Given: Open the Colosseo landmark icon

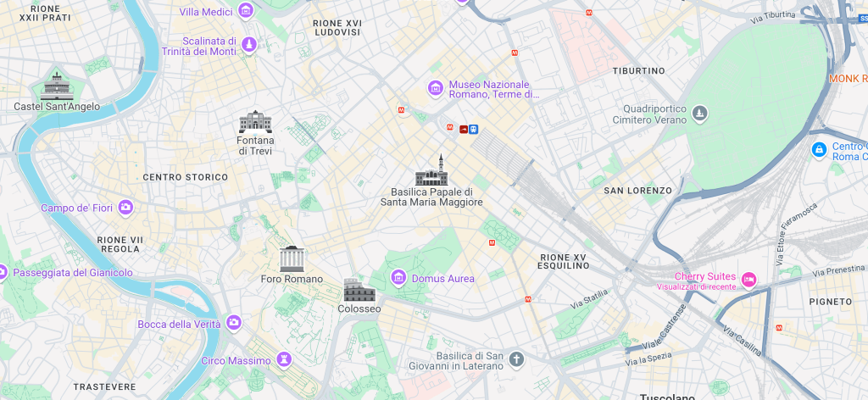Looking at the screenshot, I should (359, 290).
